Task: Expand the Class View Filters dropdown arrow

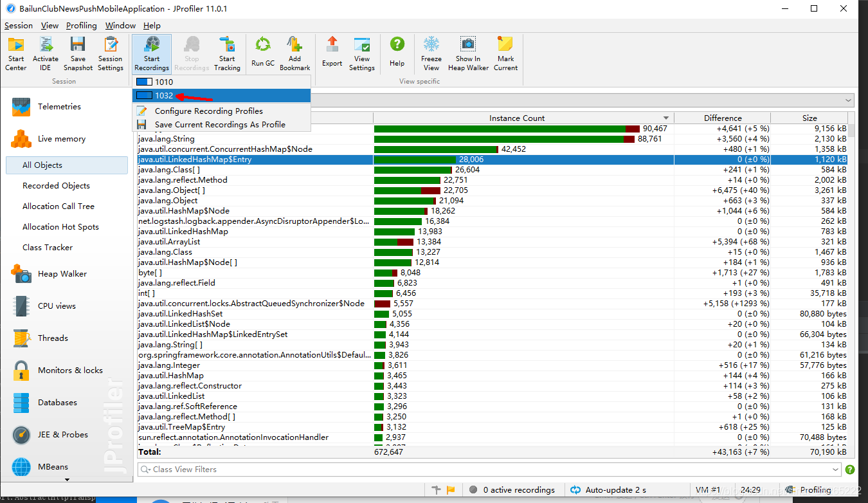Action: (835, 470)
